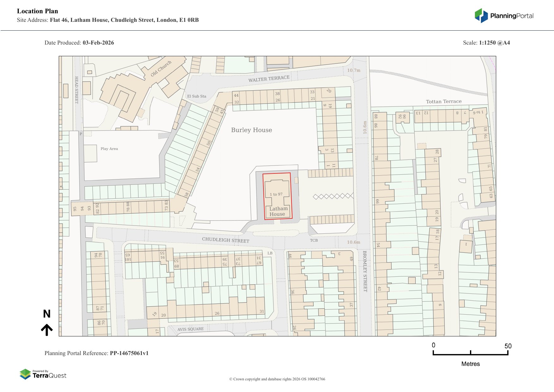Click the El Sub Sta label
554x392 pixels.
[196, 96]
